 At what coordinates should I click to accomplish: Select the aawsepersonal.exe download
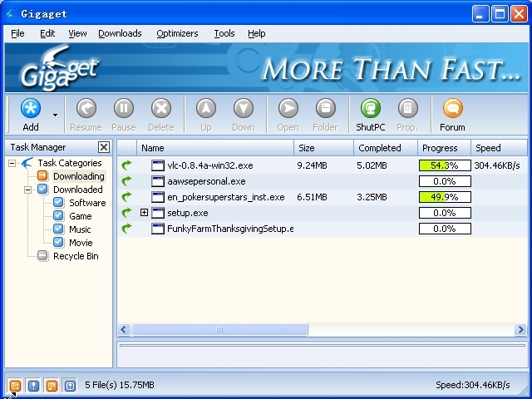206,181
